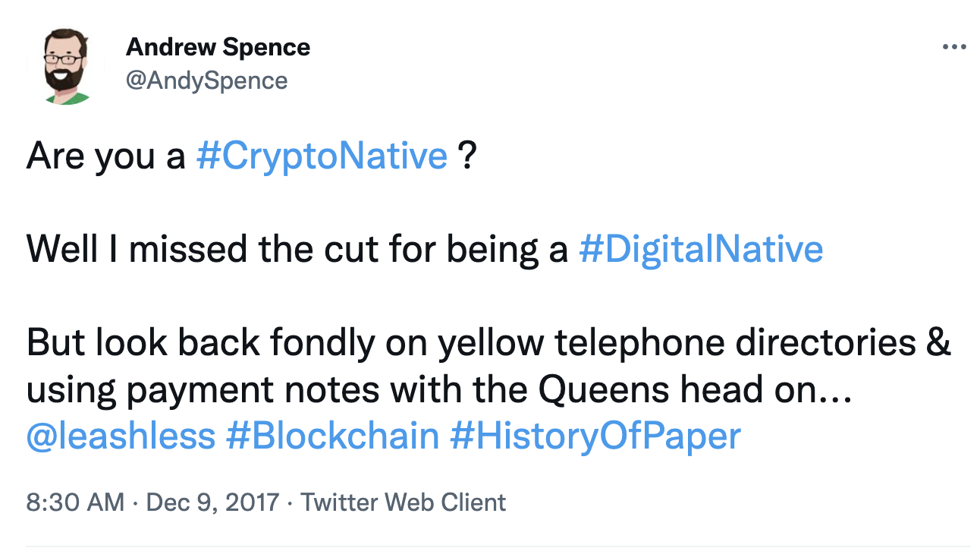Screen dimensions: 980x548
Task: View the @leashless mentioned profile
Action: pyautogui.click(x=120, y=434)
